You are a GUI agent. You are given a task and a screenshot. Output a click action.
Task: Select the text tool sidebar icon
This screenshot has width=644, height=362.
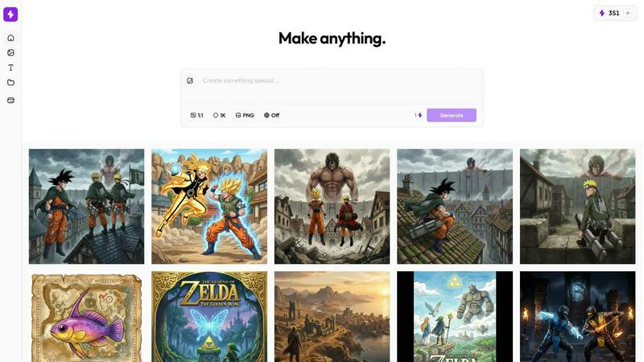pos(10,68)
